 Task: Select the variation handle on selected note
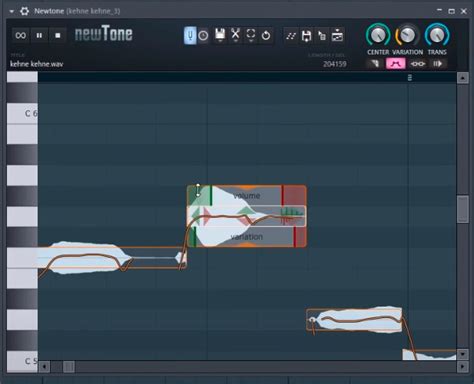pos(247,237)
